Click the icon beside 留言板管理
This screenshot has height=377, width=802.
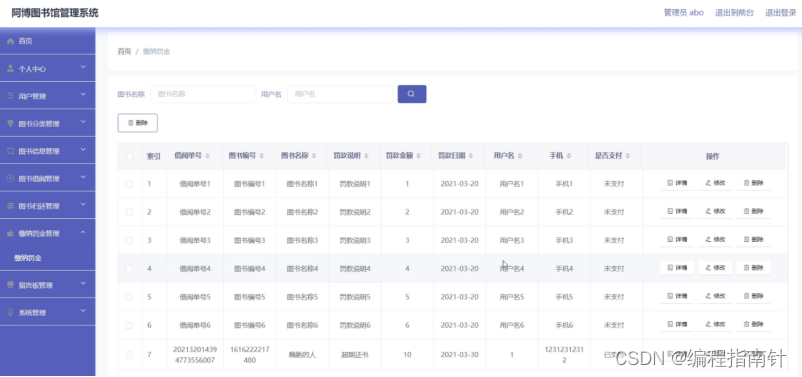tap(10, 284)
